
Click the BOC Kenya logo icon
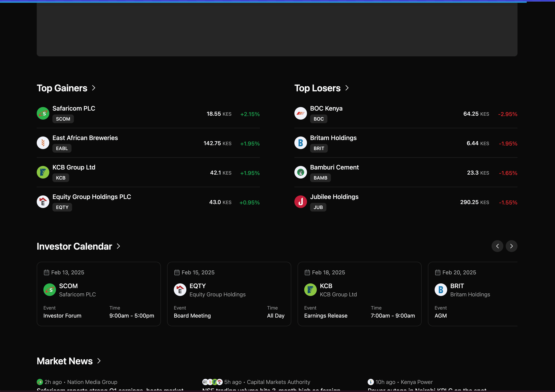300,113
